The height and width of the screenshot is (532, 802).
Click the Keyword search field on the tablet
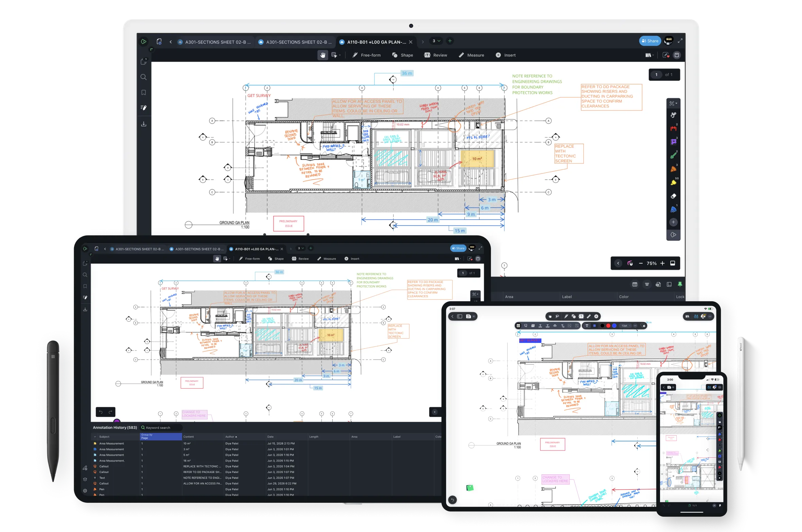[161, 428]
